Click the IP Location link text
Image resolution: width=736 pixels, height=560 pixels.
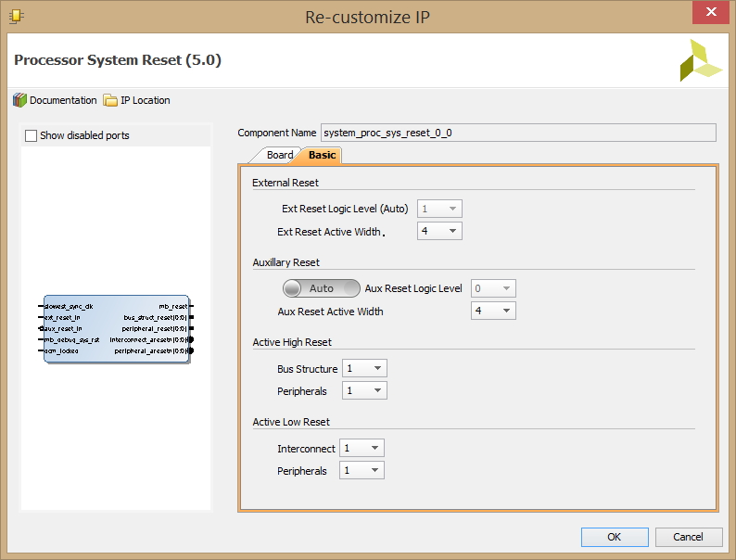145,100
